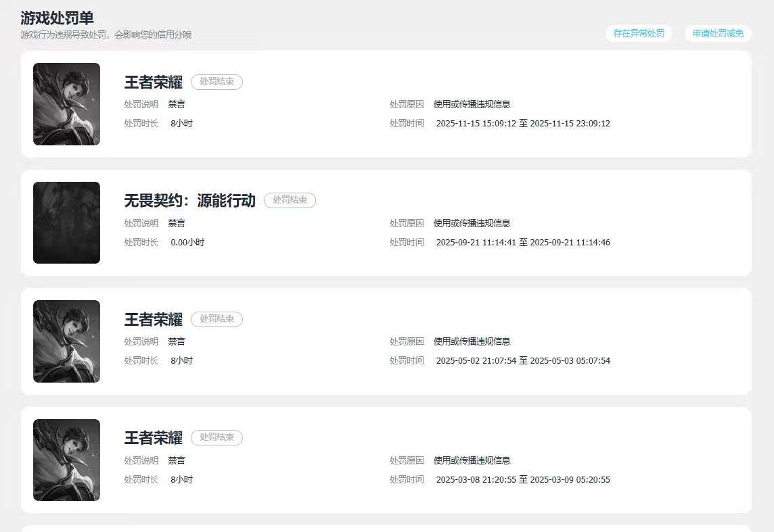Select the 无畏契约：源能行动 title

tap(190, 200)
